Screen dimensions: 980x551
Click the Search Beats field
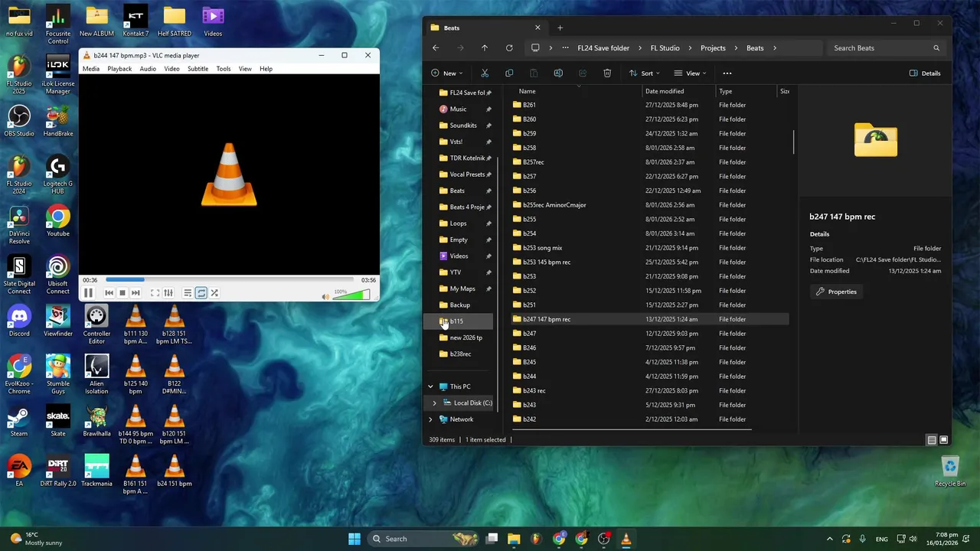click(887, 48)
